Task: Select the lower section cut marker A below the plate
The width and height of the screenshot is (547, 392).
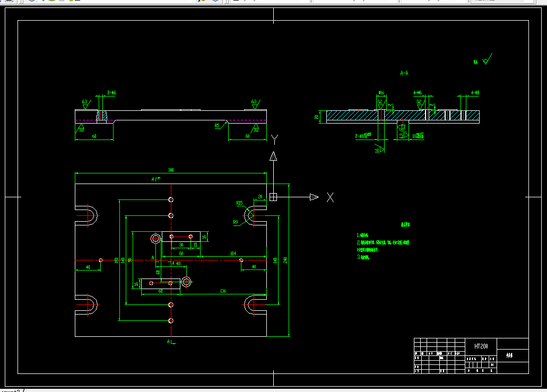Action: pyautogui.click(x=171, y=342)
